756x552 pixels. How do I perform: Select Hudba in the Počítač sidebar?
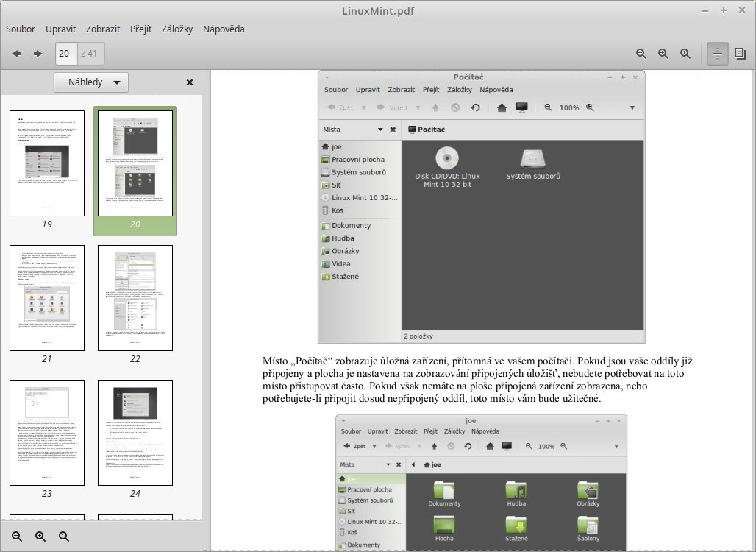click(x=338, y=238)
